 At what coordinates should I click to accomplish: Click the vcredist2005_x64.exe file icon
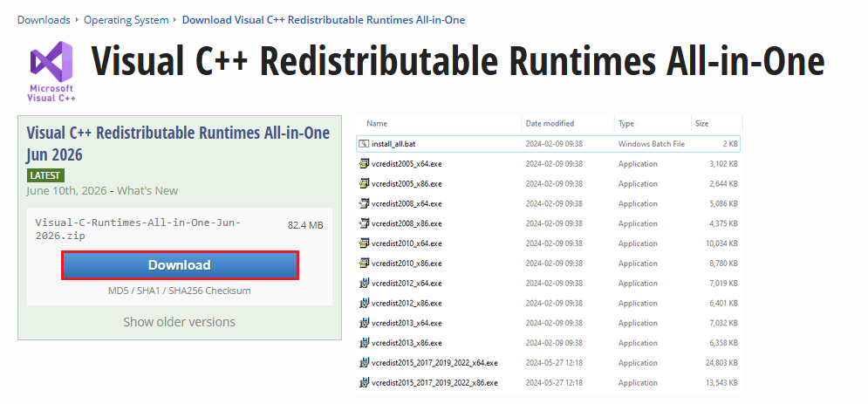pyautogui.click(x=364, y=164)
